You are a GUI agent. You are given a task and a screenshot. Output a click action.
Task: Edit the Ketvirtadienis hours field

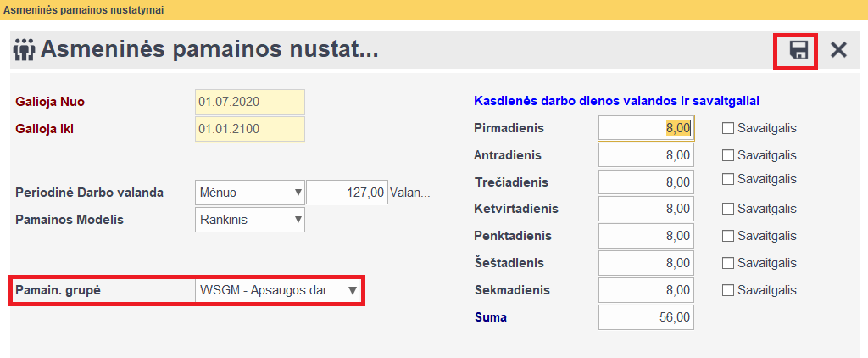pyautogui.click(x=646, y=209)
